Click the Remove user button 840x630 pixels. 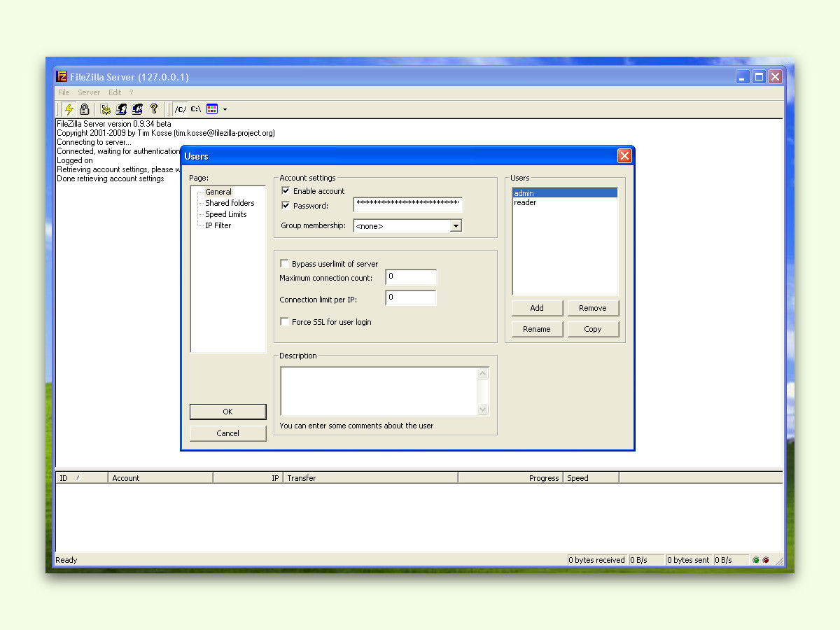(593, 308)
